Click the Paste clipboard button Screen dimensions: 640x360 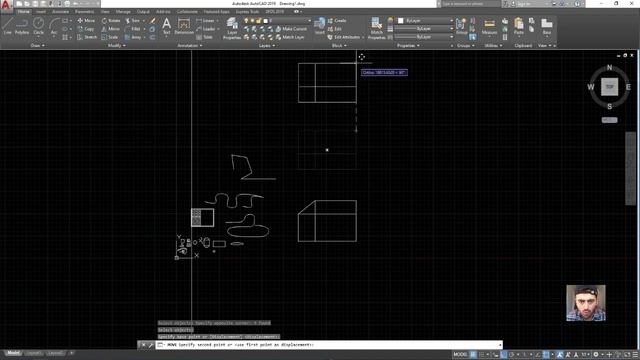pos(519,26)
